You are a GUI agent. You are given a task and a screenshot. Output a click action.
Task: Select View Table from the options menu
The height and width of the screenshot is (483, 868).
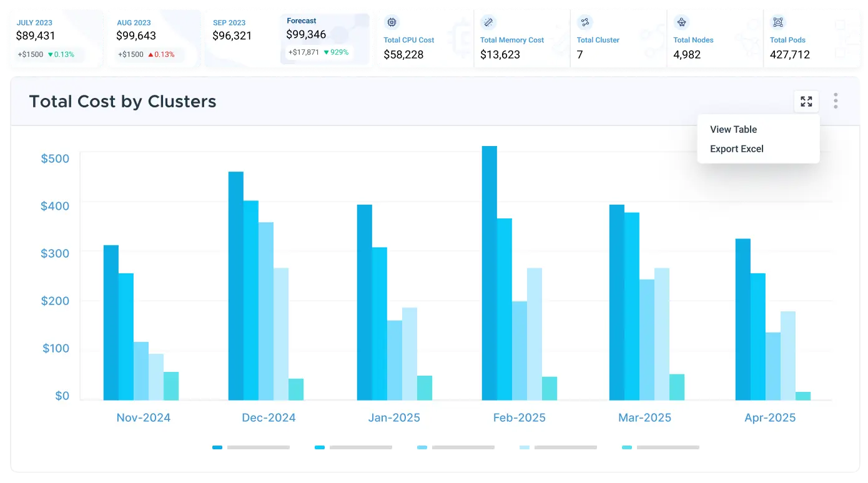tap(733, 129)
